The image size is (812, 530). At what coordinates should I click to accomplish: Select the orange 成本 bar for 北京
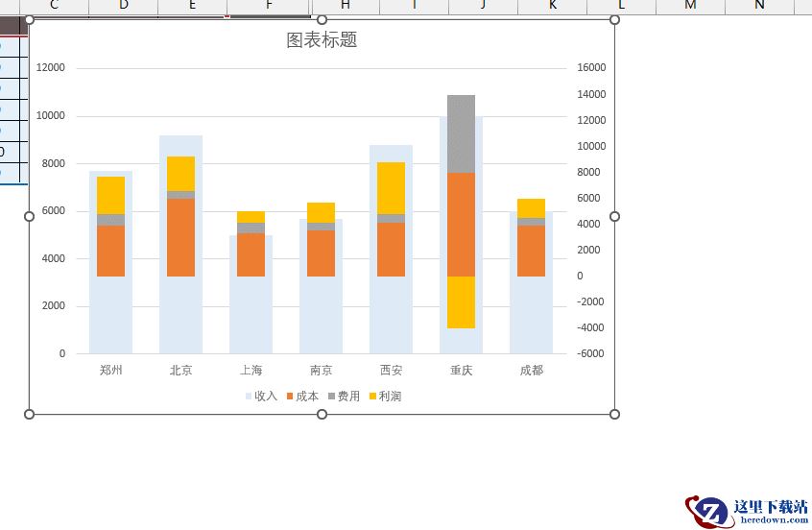180,237
